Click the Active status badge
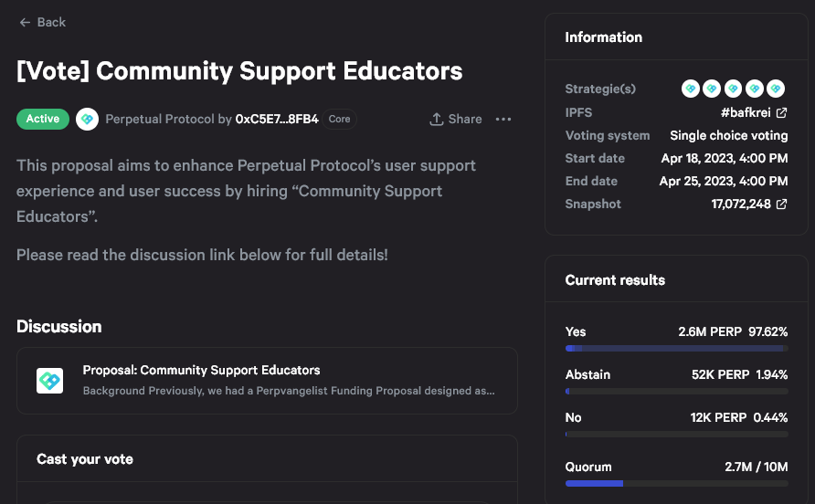The image size is (815, 504). [x=43, y=119]
